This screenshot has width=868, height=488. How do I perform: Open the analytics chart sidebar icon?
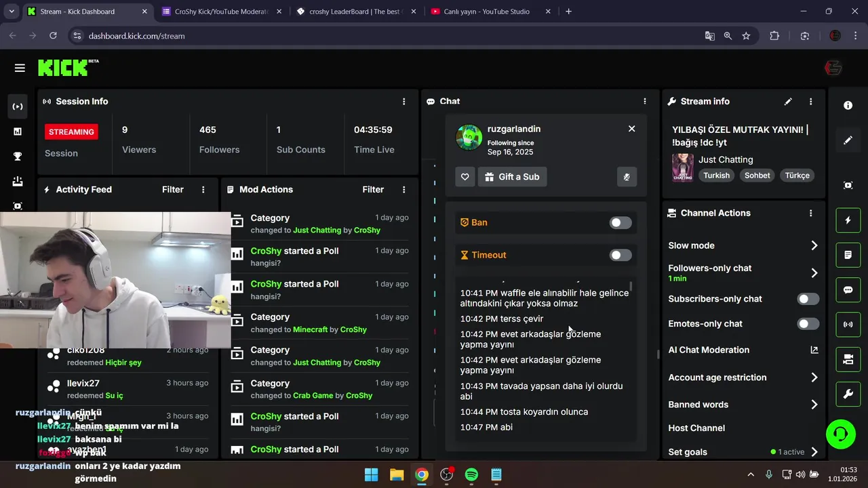[x=18, y=131]
